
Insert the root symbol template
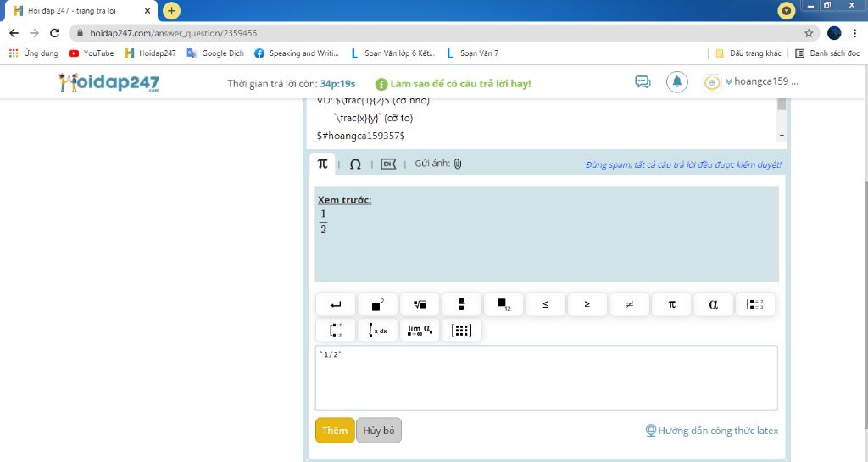tap(420, 305)
